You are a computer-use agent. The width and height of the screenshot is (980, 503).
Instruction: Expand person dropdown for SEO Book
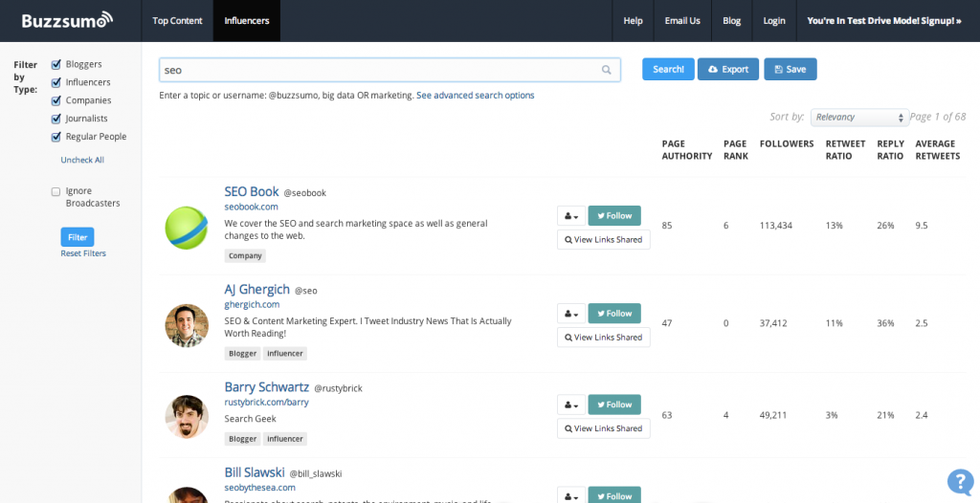571,215
